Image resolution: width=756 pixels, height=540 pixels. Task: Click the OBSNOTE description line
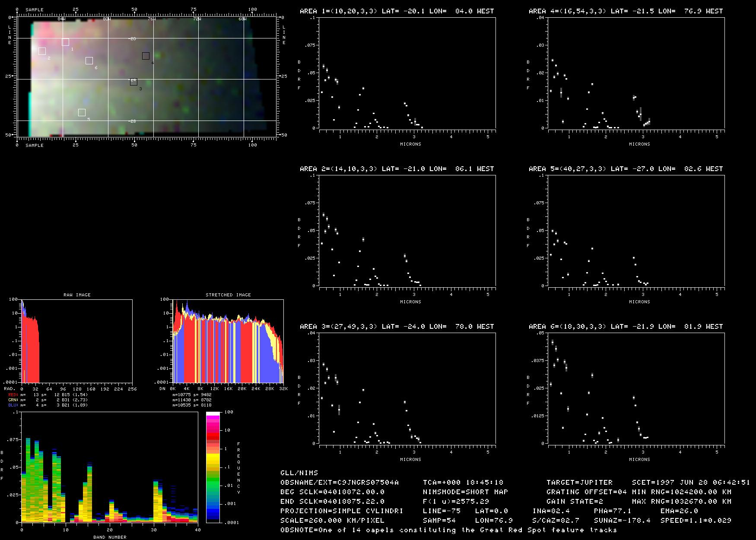[448, 530]
